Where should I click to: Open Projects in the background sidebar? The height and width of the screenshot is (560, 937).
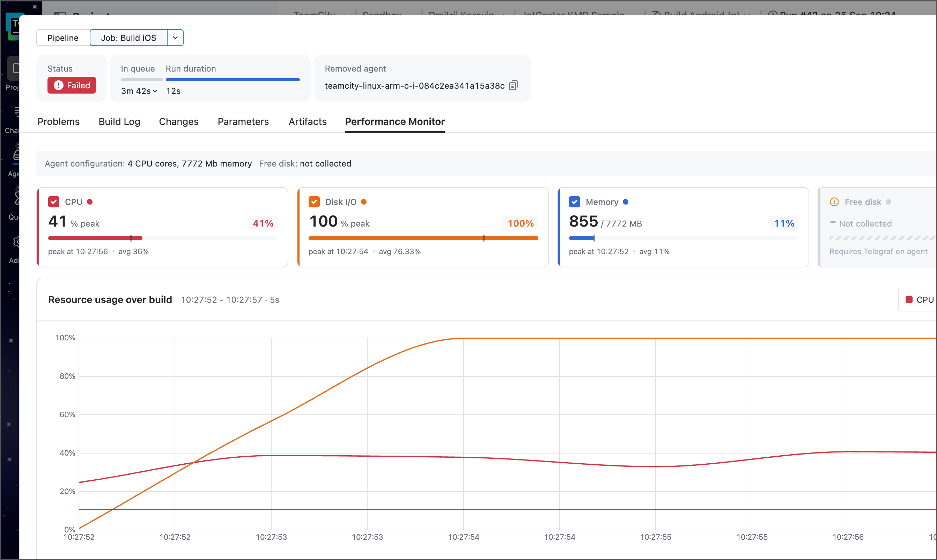click(x=12, y=74)
